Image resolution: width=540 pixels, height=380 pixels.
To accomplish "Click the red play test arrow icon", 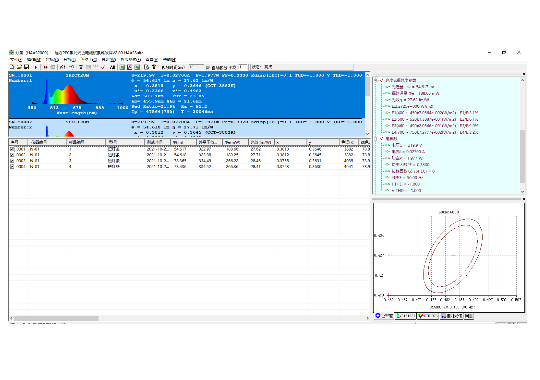I will (36, 67).
